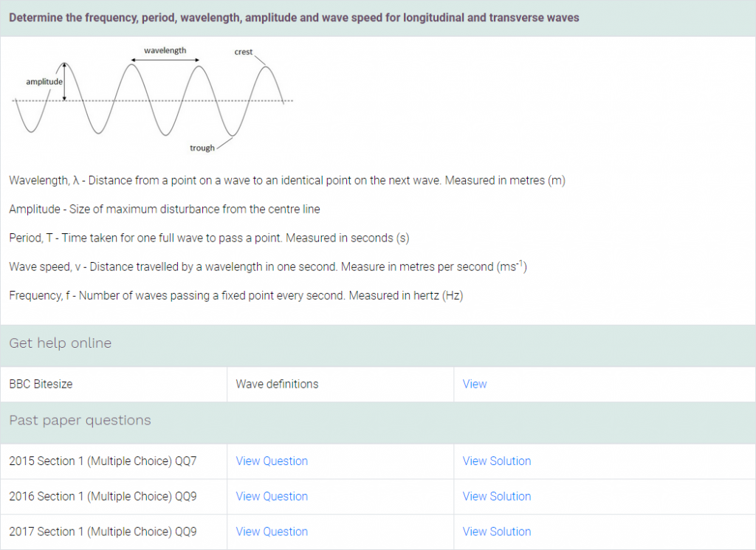Open View Solution for 2015 Section 1
Viewport: 756px width, 550px height.
tap(497, 461)
